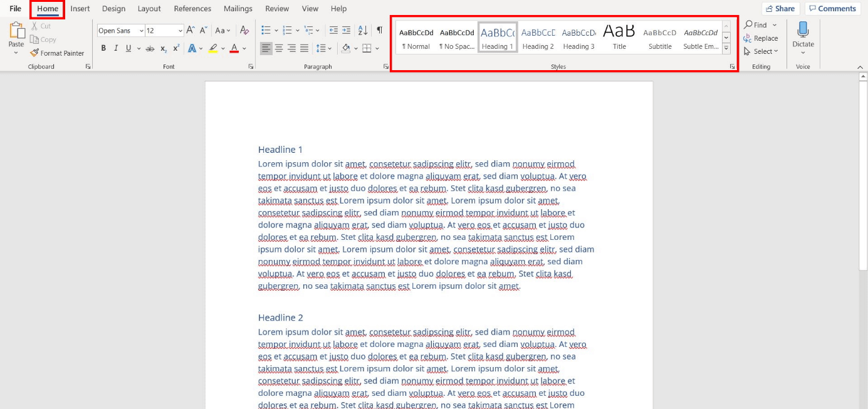The height and width of the screenshot is (409, 868).
Task: Sort the selected text alphabetically
Action: pos(363,30)
